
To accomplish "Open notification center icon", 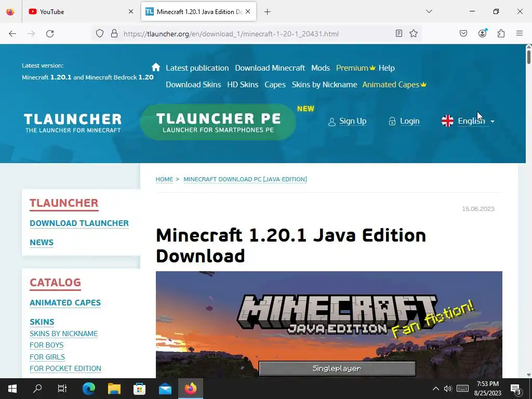I will click(x=515, y=389).
